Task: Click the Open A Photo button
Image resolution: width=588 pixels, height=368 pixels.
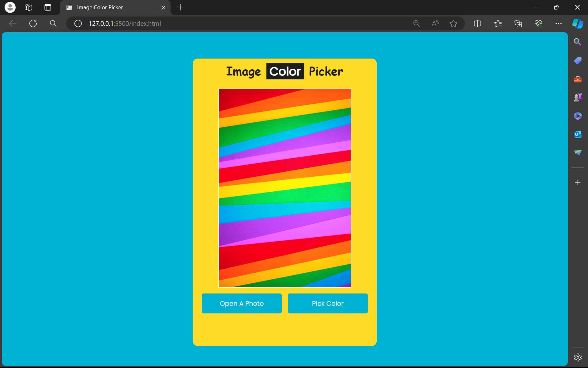Action: point(242,303)
